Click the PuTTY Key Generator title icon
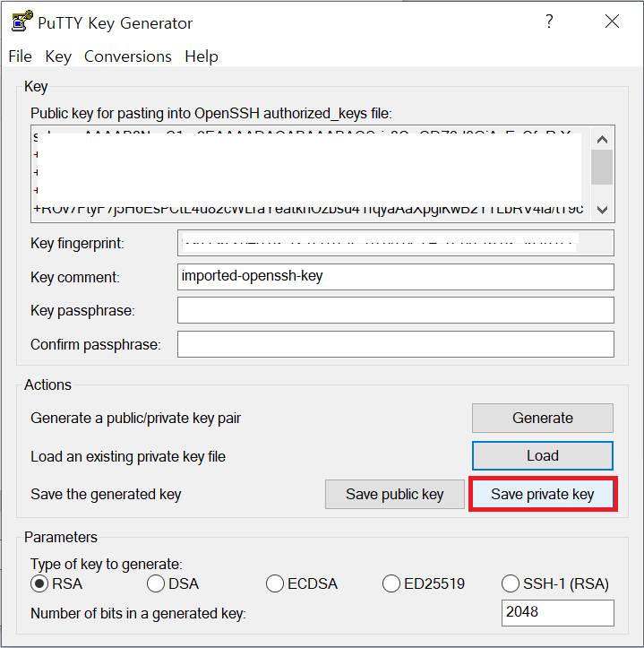644x648 pixels. (22, 22)
